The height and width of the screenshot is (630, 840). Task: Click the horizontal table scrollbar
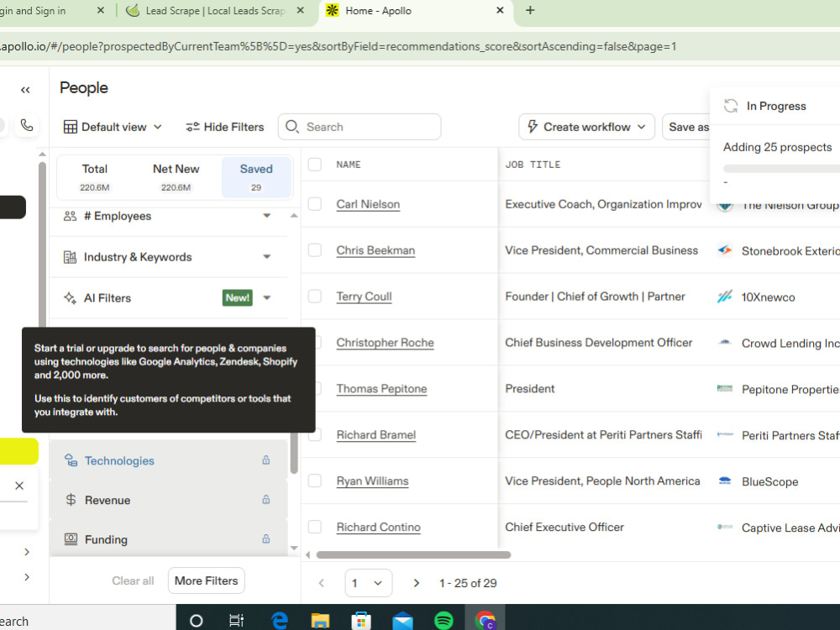(413, 554)
